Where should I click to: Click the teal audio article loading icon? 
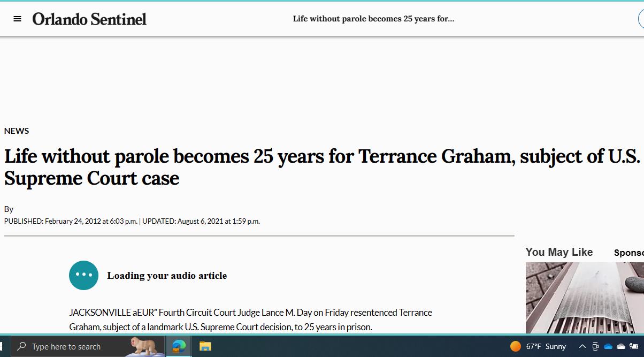(x=83, y=275)
